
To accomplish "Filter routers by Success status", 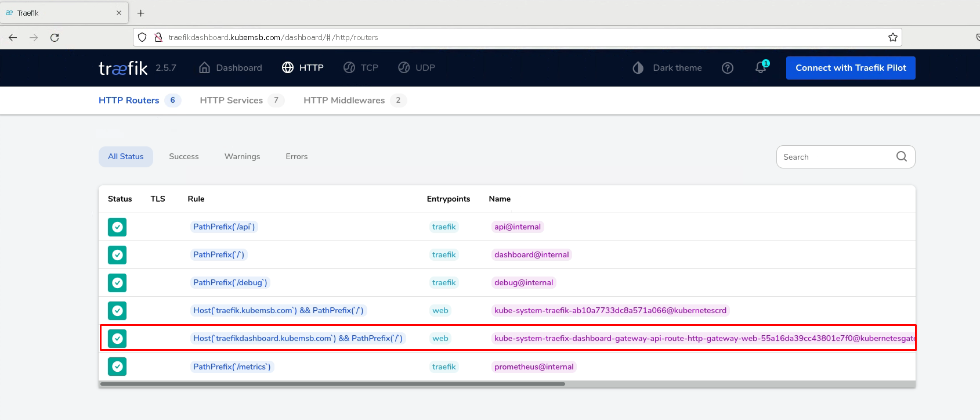I will click(x=183, y=157).
